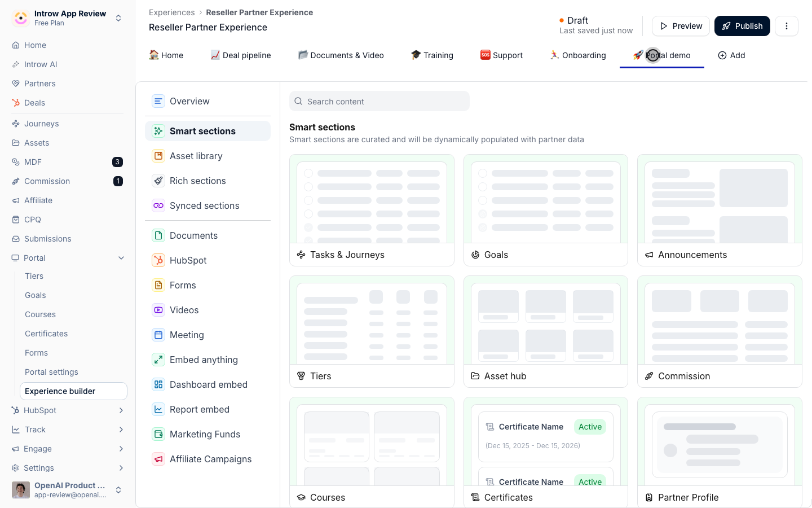Click the Rich sections icon
Screen dimensions: 812x508
tap(158, 181)
